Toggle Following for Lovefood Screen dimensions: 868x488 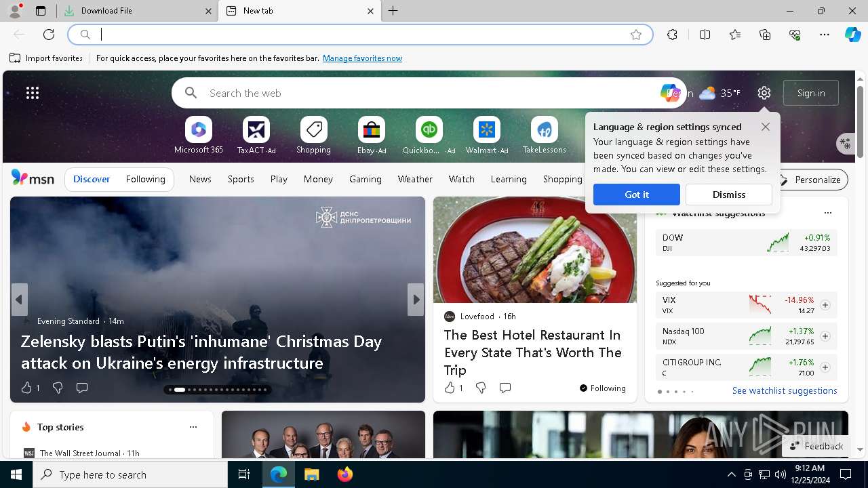pyautogui.click(x=602, y=388)
